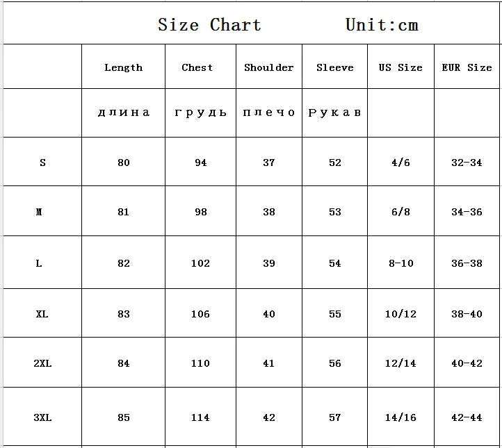Select the Рукав cell
Image resolution: width=502 pixels, height=448 pixels.
click(335, 113)
